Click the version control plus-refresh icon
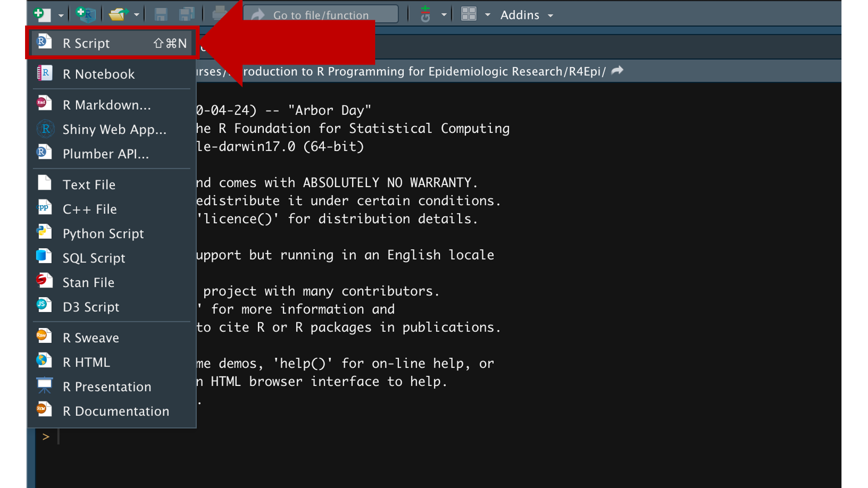 tap(425, 14)
